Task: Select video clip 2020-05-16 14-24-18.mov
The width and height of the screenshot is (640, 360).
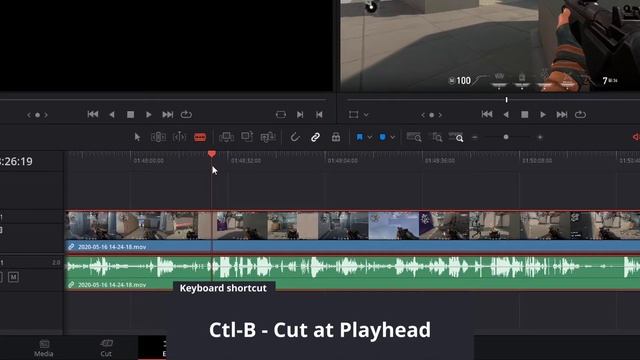Action: [353, 231]
